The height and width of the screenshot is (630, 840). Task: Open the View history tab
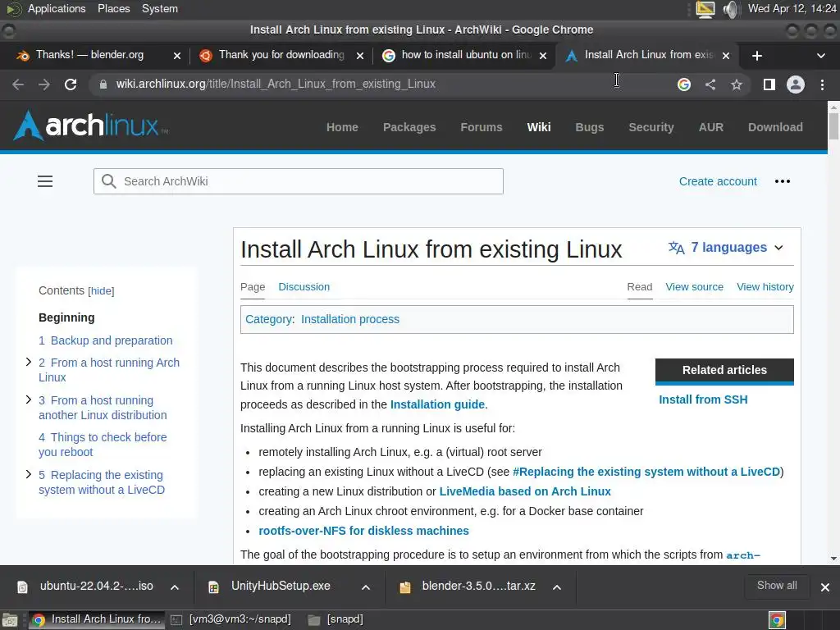765,287
